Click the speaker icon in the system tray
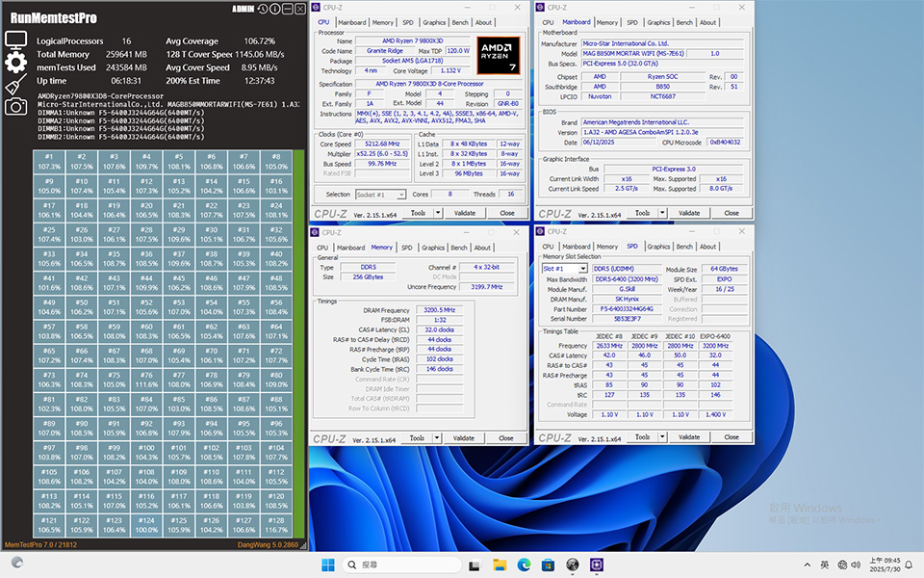Image resolution: width=924 pixels, height=578 pixels. (x=856, y=564)
